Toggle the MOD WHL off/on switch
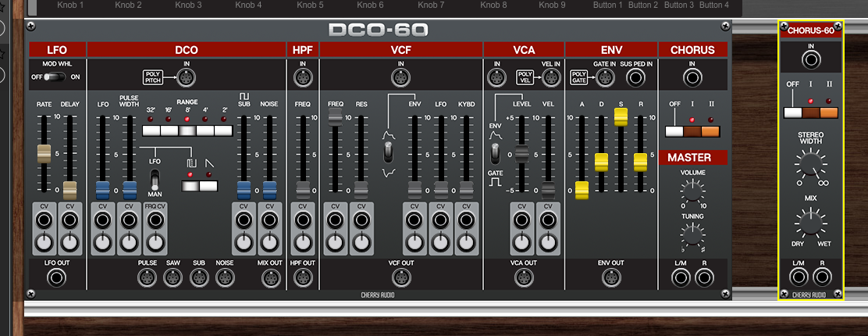This screenshot has width=868, height=336. [55, 77]
